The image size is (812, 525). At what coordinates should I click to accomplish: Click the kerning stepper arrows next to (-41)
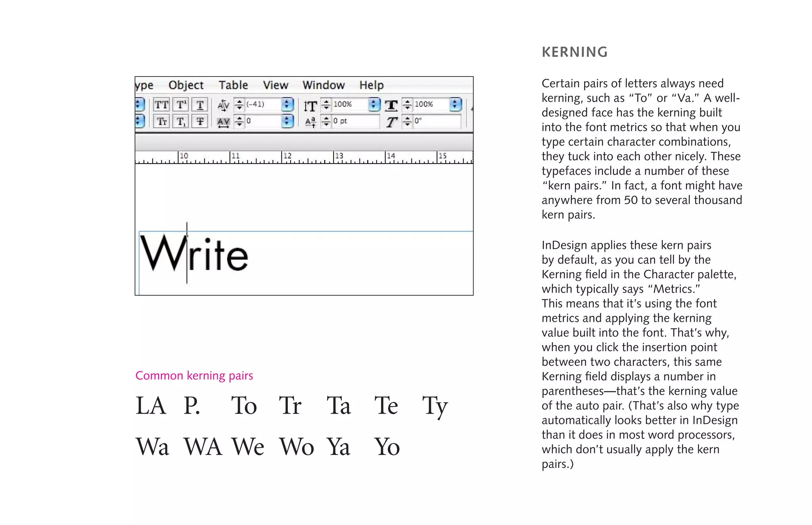click(239, 105)
